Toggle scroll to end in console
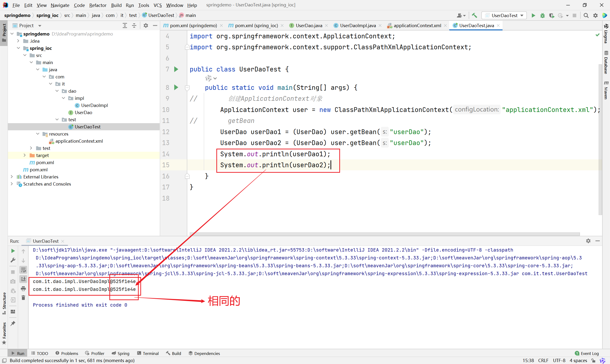The height and width of the screenshot is (364, 610). pos(23,279)
